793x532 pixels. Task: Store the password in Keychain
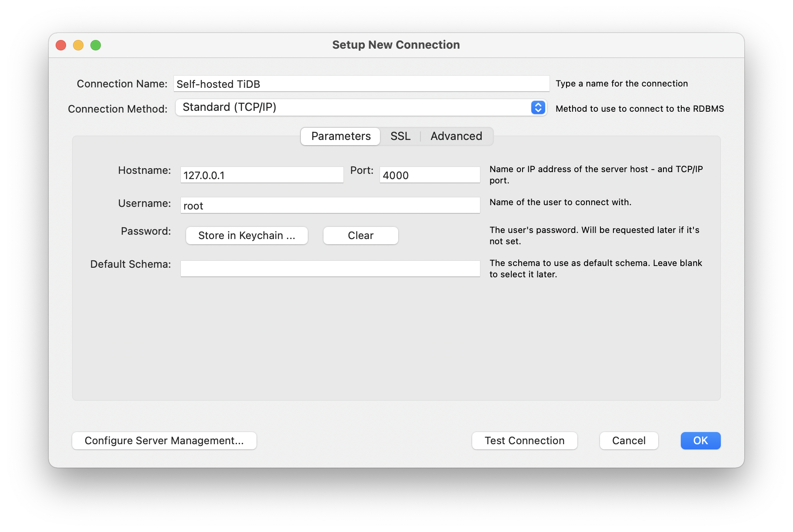point(247,235)
